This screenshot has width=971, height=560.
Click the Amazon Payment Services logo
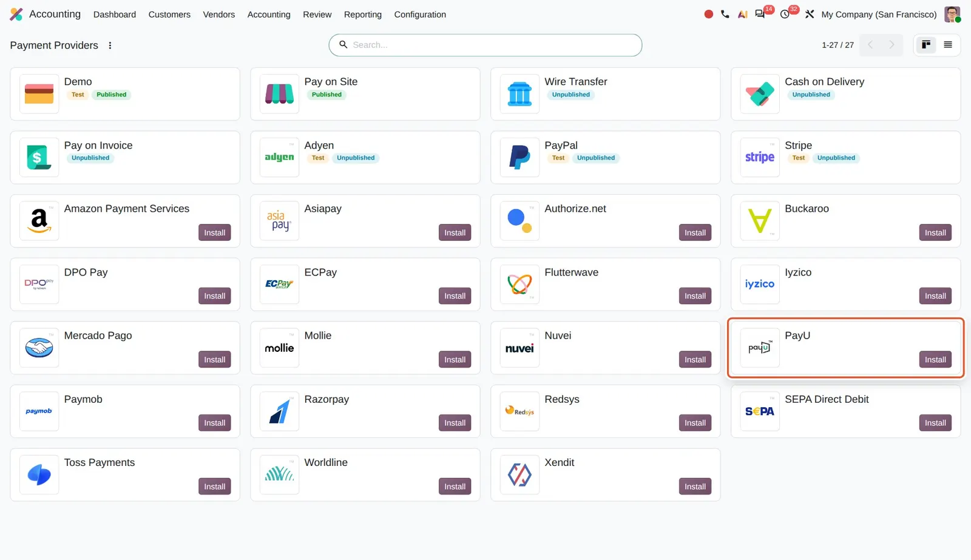tap(39, 221)
